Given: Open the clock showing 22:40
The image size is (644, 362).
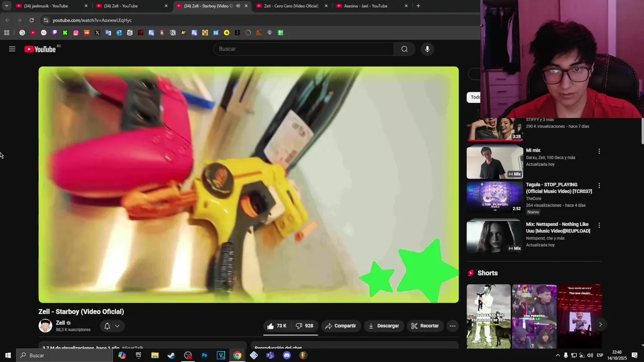Looking at the screenshot, I should (x=617, y=355).
